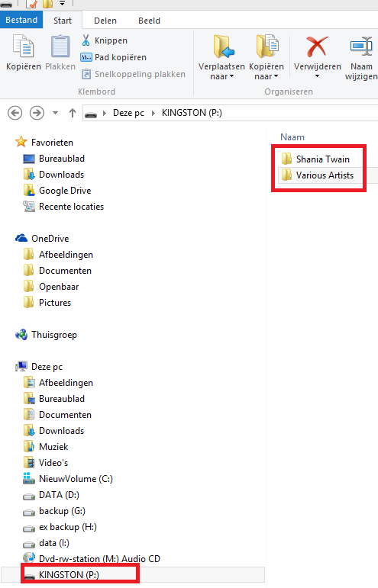Open recent locations history dropdown arrow

click(55, 113)
